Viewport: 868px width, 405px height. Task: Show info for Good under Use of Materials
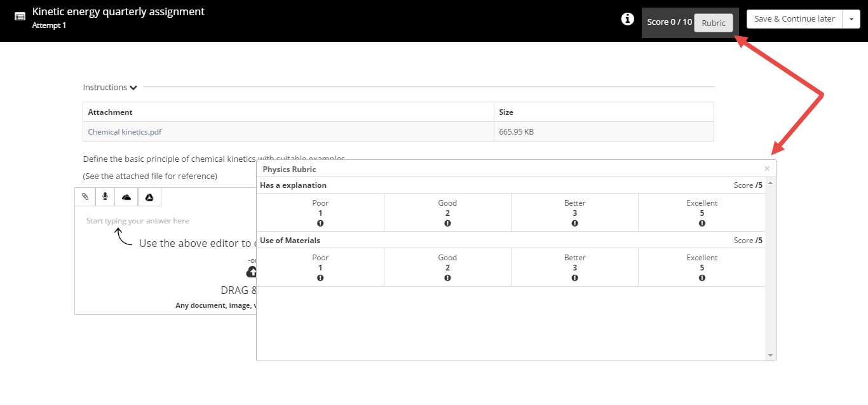[447, 278]
